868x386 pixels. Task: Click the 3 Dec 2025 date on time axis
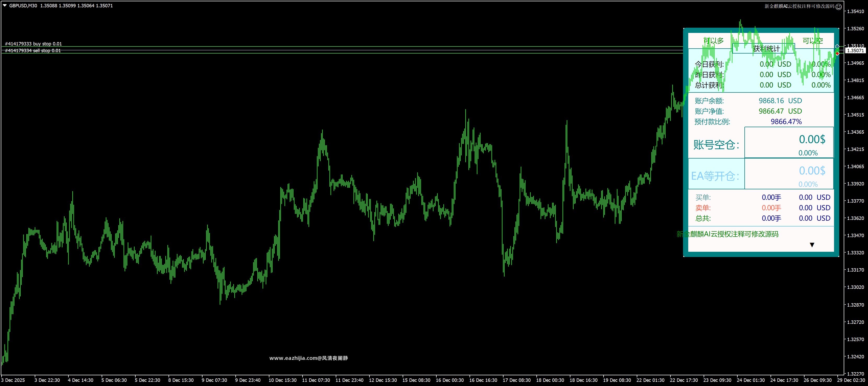click(x=13, y=380)
